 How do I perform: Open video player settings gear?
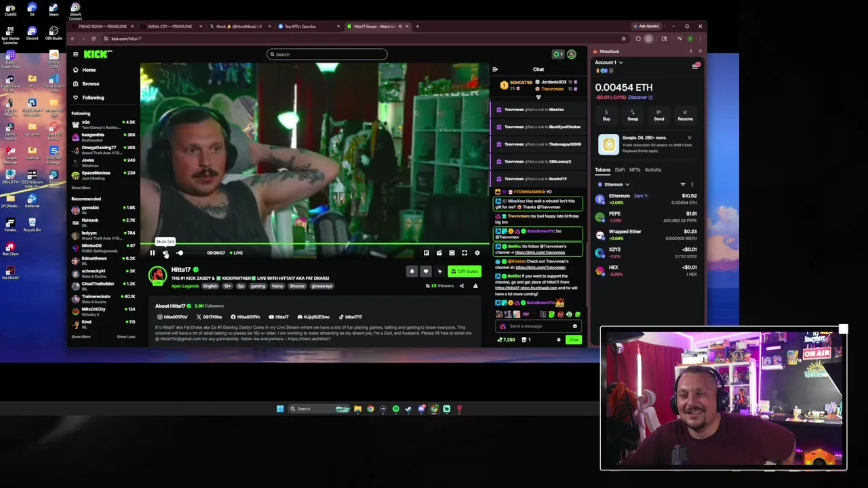pyautogui.click(x=477, y=253)
